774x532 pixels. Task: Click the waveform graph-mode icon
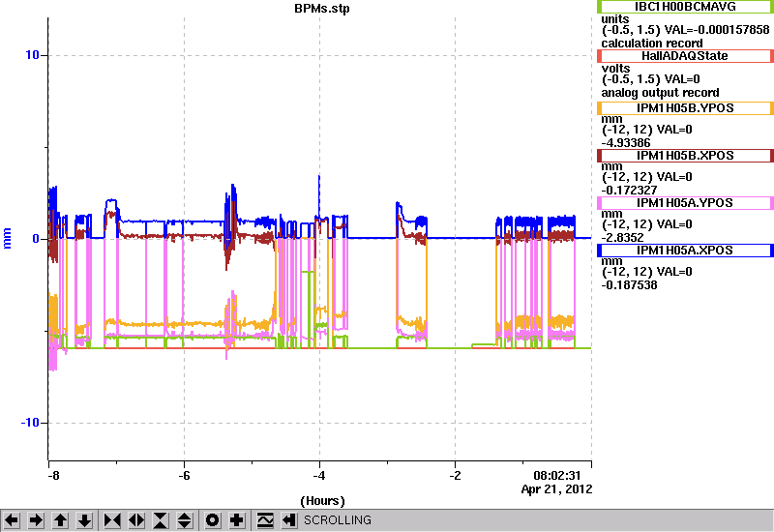point(265,520)
